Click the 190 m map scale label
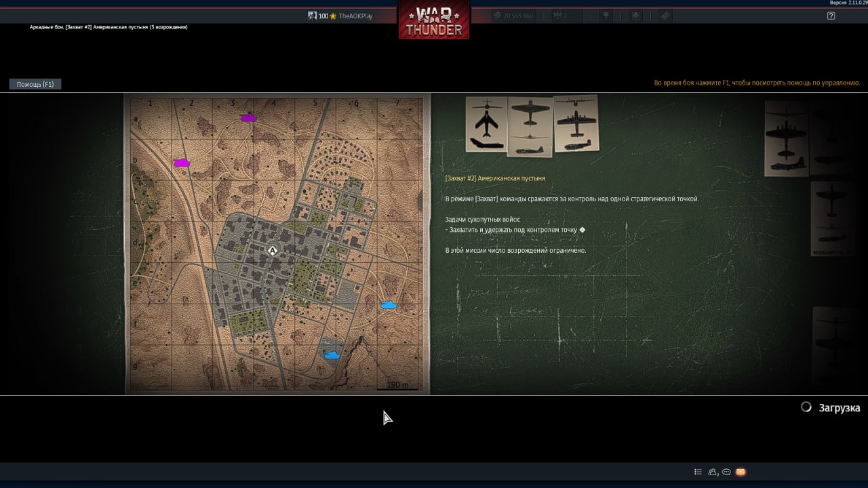 [398, 385]
